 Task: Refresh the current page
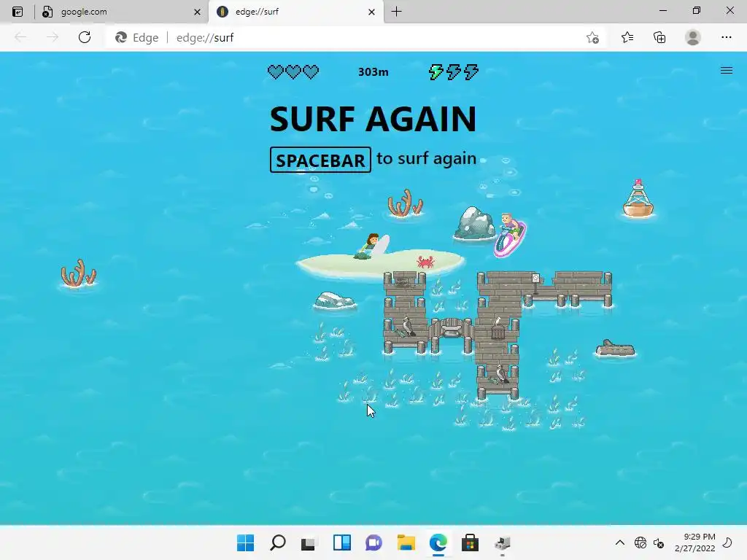click(x=85, y=37)
